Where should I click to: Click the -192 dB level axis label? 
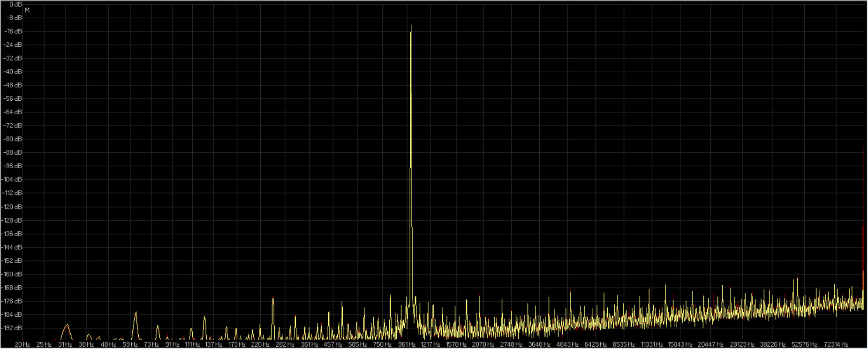tap(12, 328)
